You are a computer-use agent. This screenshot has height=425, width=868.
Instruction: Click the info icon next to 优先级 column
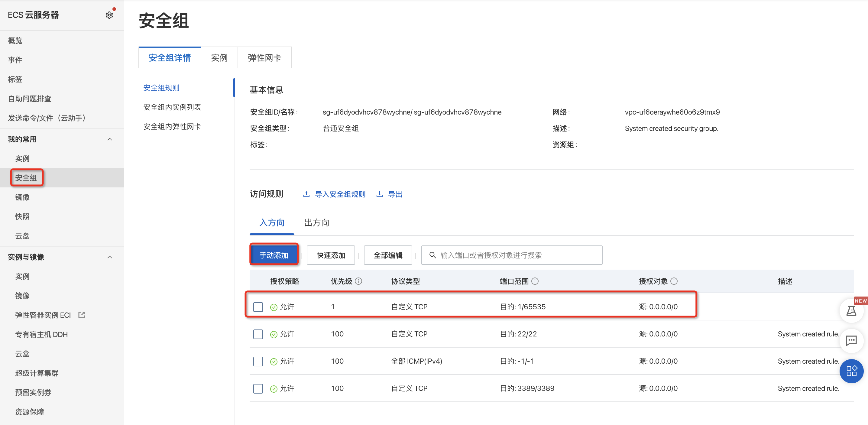pyautogui.click(x=359, y=281)
